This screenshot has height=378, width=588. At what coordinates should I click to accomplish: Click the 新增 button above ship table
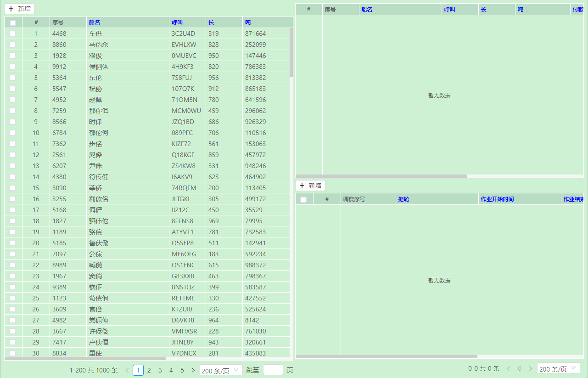click(19, 9)
